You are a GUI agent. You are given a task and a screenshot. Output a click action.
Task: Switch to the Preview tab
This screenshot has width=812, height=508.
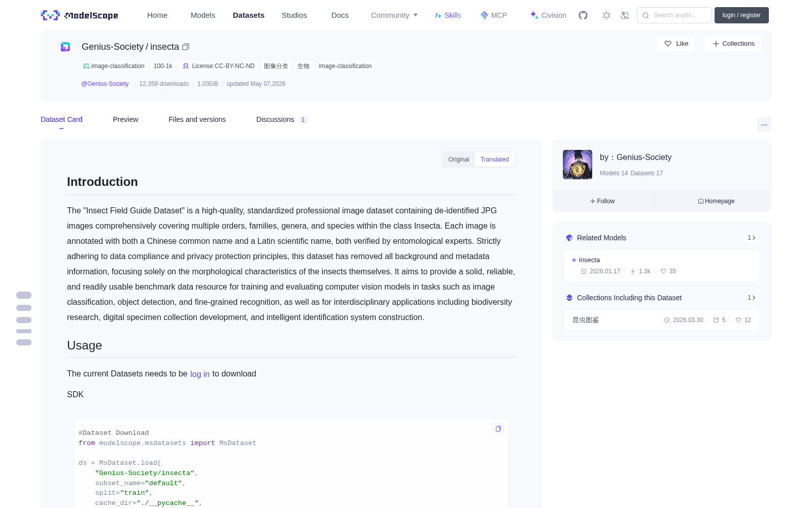coord(125,119)
